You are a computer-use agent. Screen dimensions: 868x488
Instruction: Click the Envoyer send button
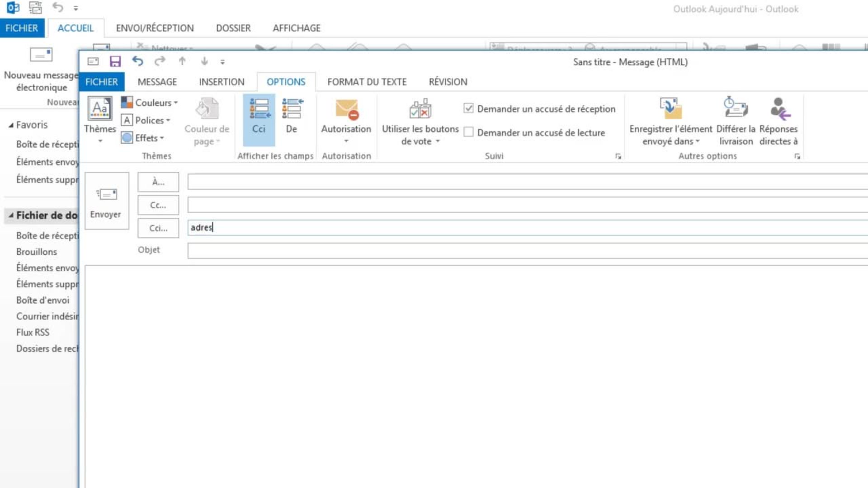point(106,201)
